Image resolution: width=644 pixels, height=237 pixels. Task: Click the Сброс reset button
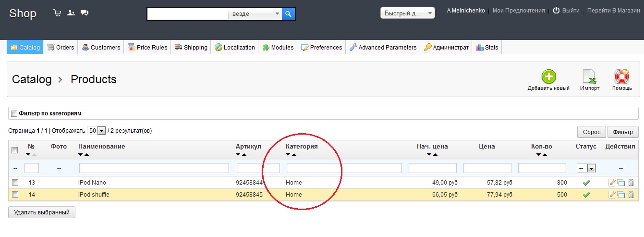pyautogui.click(x=592, y=132)
